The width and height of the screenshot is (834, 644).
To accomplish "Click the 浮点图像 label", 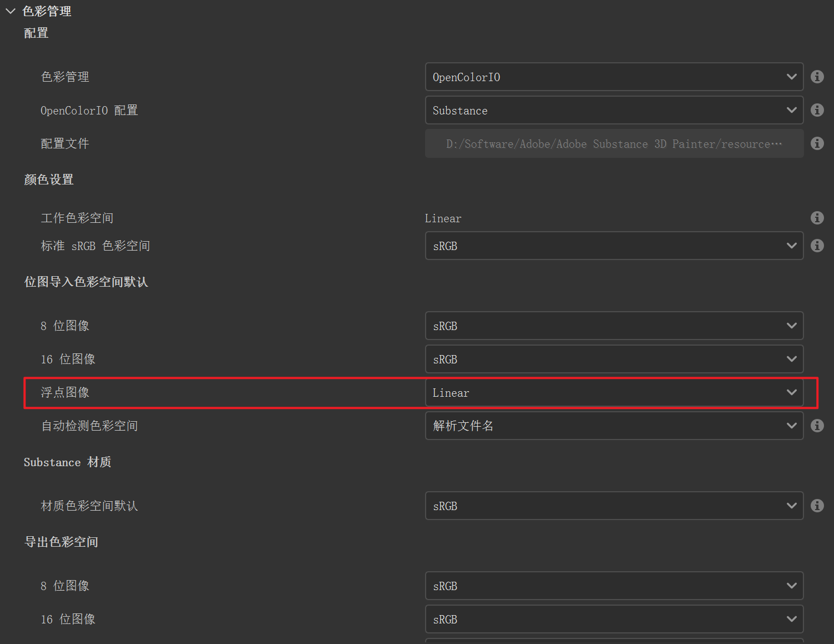I will [65, 392].
